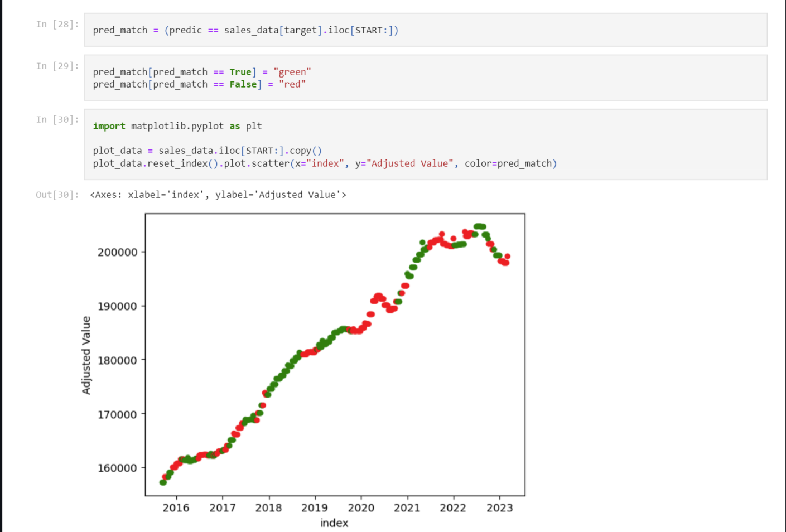Click the 200000 tick label on y-axis
This screenshot has width=786, height=532.
coord(117,252)
